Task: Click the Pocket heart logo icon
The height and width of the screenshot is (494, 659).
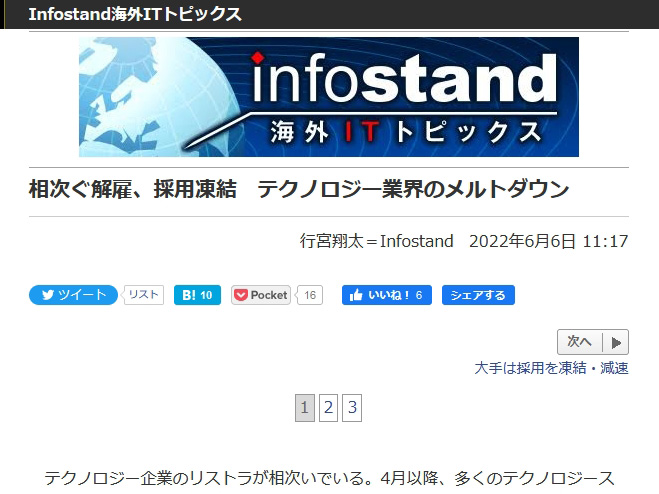Action: 241,295
